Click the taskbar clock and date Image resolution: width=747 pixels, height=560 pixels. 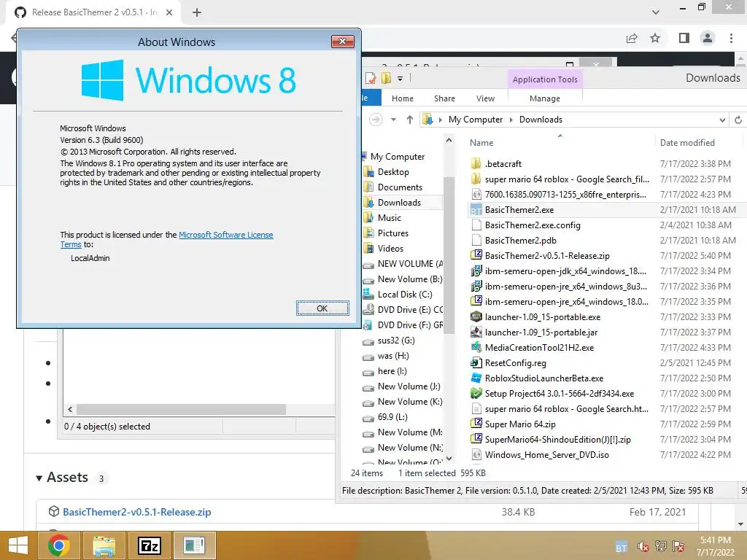pos(715,546)
